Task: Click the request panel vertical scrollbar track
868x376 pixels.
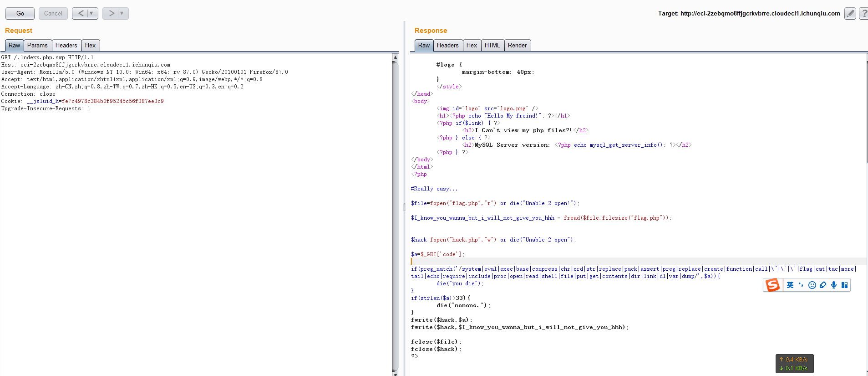Action: click(395, 216)
